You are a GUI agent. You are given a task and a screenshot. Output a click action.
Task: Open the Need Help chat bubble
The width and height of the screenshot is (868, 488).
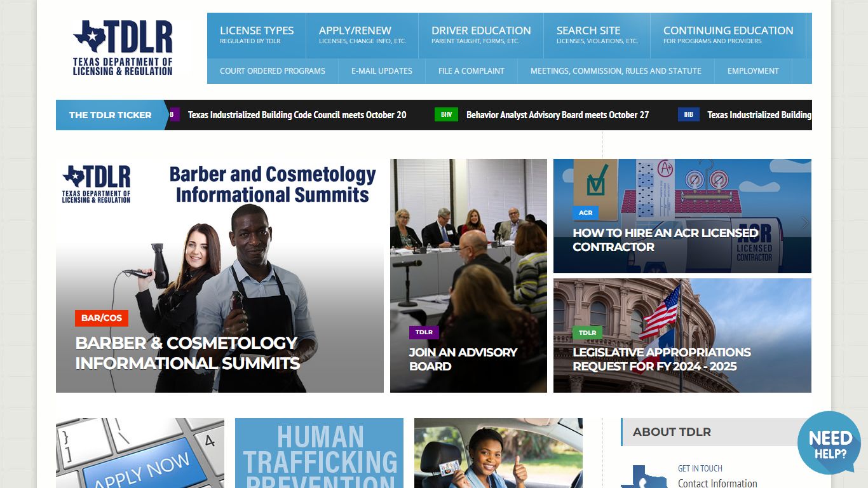click(x=829, y=444)
